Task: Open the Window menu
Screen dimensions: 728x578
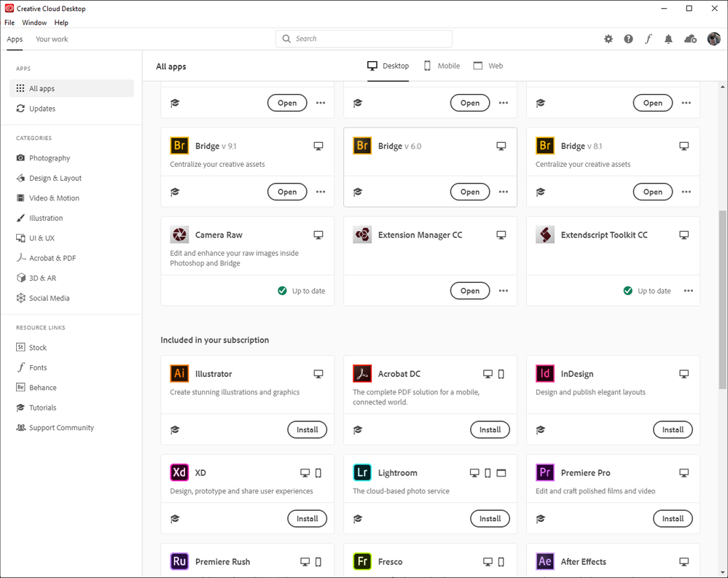Action: 34,23
